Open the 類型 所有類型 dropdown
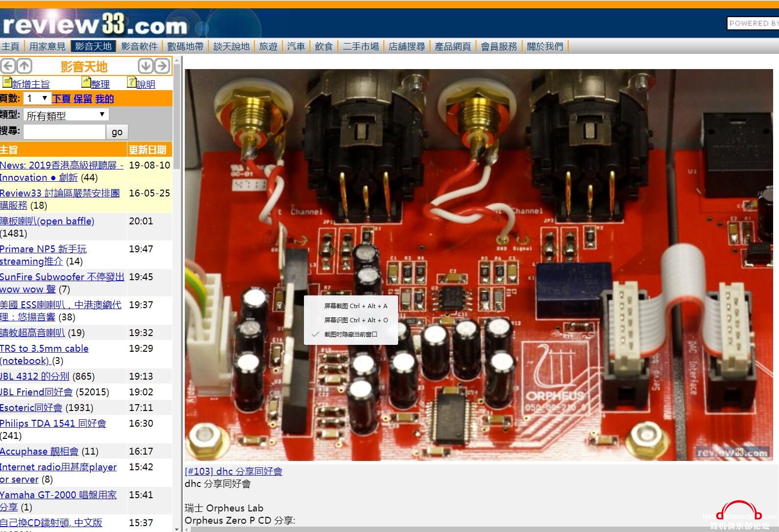Image resolution: width=779 pixels, height=532 pixels. (66, 115)
